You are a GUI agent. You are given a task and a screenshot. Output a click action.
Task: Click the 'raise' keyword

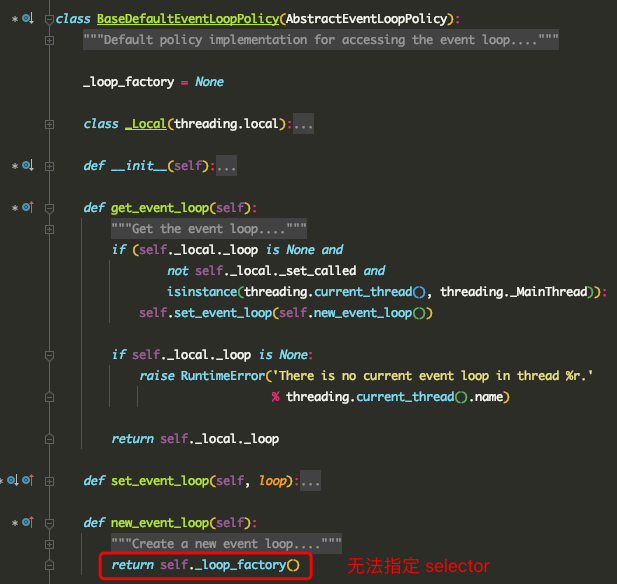point(157,375)
